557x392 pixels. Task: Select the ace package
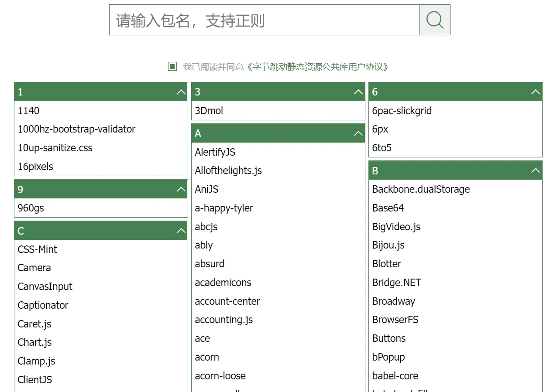202,338
